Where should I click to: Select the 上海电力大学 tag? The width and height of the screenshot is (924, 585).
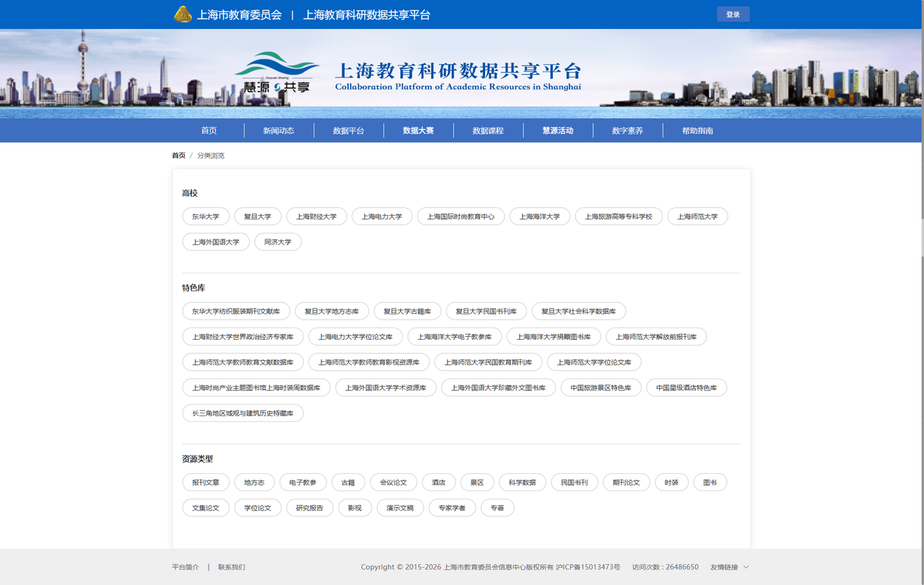[382, 216]
